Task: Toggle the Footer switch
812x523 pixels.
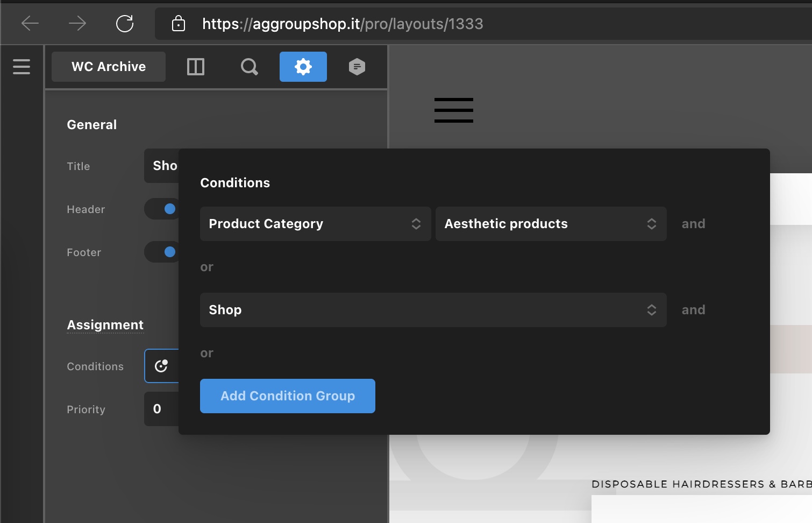Action: (x=162, y=252)
